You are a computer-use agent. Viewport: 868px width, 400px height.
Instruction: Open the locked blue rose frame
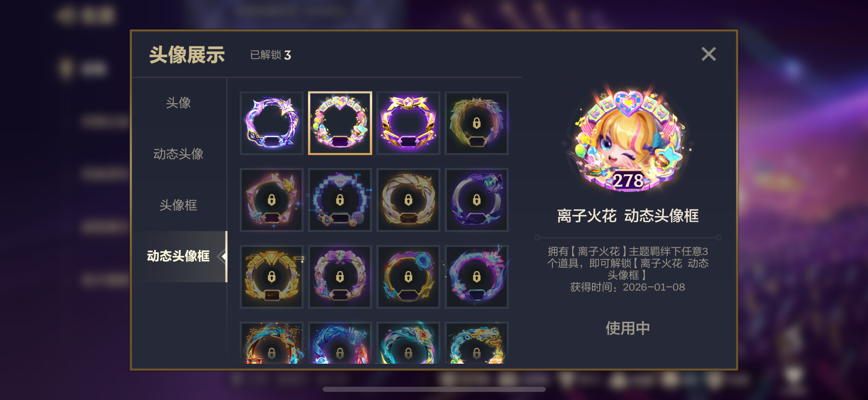(408, 277)
